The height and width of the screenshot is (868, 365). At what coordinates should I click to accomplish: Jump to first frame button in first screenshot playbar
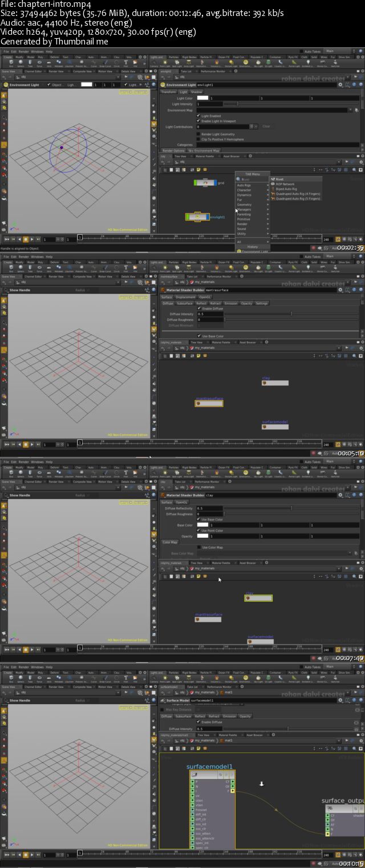pos(6,239)
